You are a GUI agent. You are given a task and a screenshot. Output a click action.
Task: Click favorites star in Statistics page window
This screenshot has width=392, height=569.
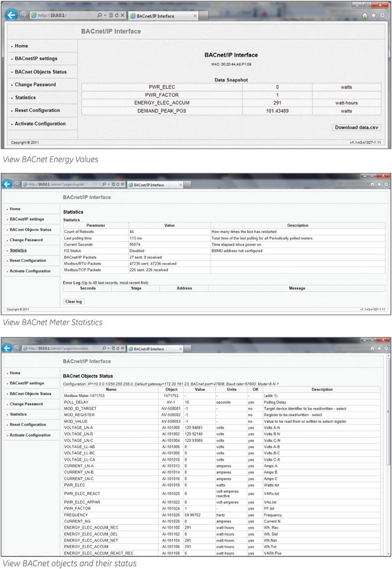click(379, 184)
